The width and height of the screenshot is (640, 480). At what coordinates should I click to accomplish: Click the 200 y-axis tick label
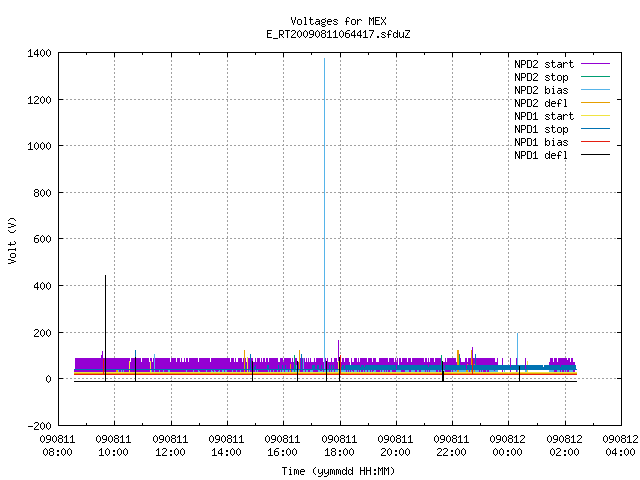(x=42, y=333)
